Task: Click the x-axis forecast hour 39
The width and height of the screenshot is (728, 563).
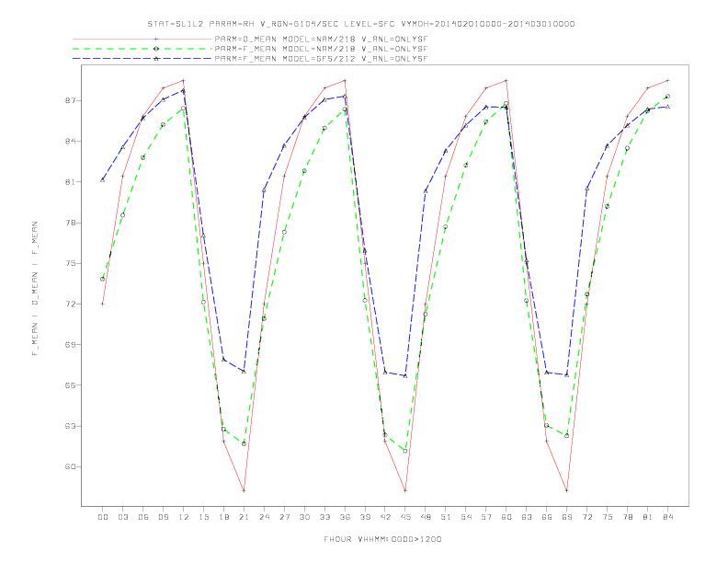Action: [x=365, y=517]
